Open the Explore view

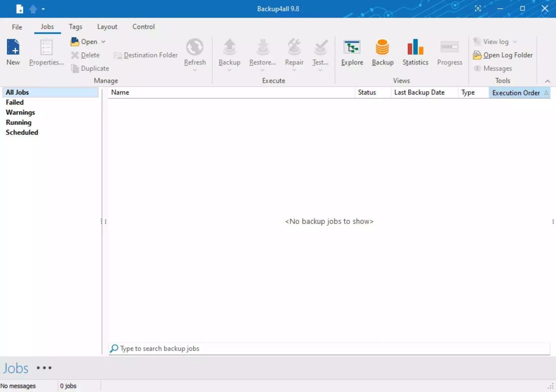tap(352, 51)
